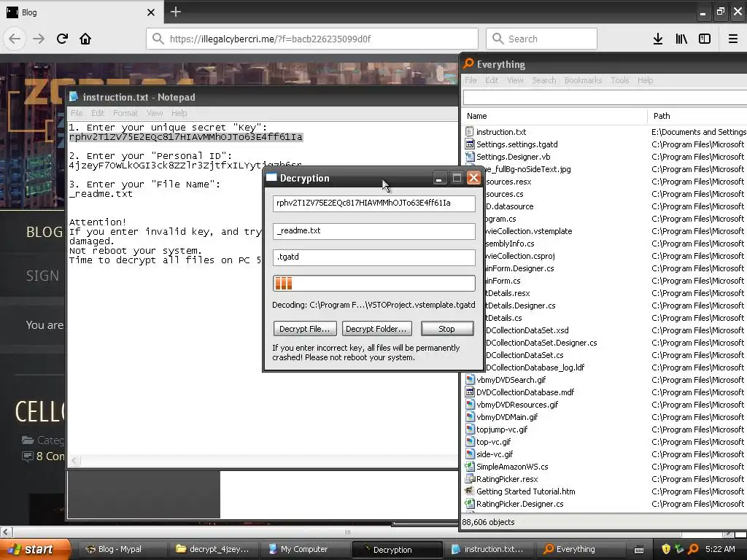
Task: Click icon of vbmyDVDResources.gif
Action: coord(470,404)
